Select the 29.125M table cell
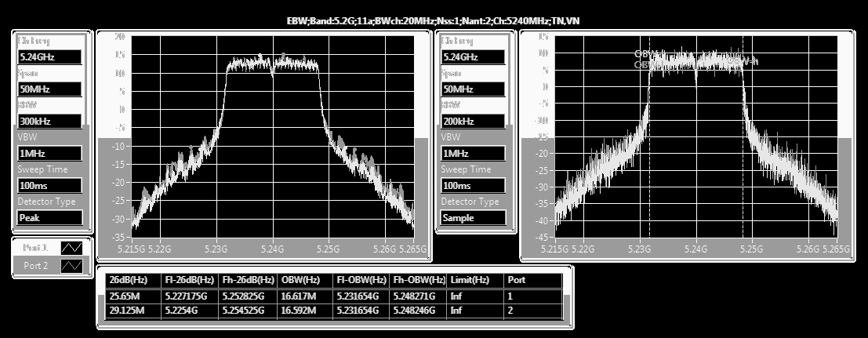The image size is (868, 338). [x=133, y=311]
